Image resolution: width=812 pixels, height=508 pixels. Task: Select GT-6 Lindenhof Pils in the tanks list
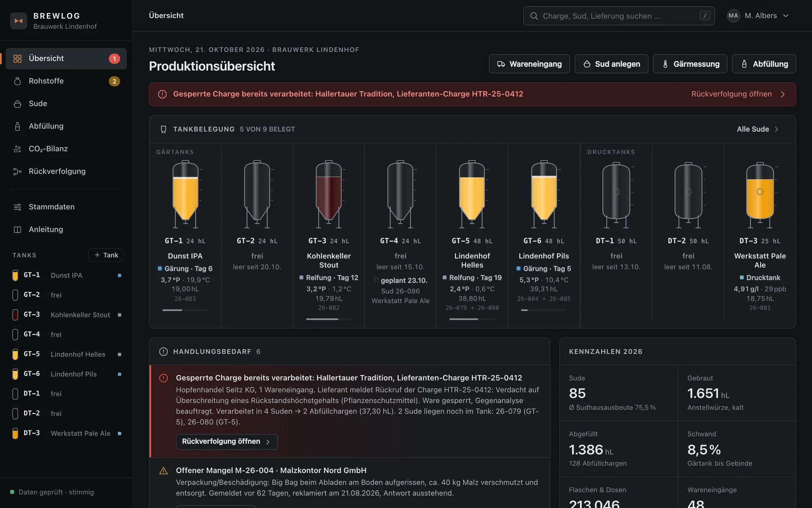point(67,374)
